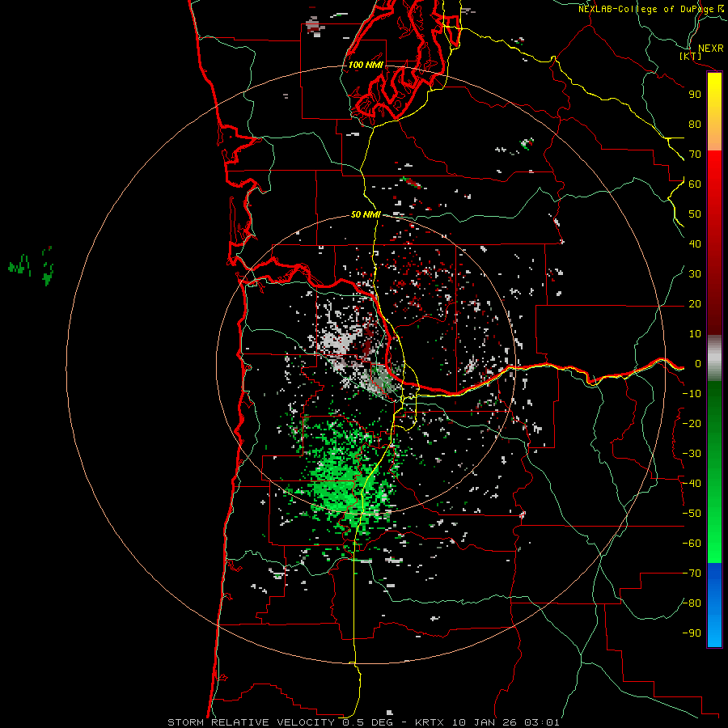Pick the bright green segment near -60
The width and height of the screenshot is (728, 728).
pyautogui.click(x=714, y=548)
